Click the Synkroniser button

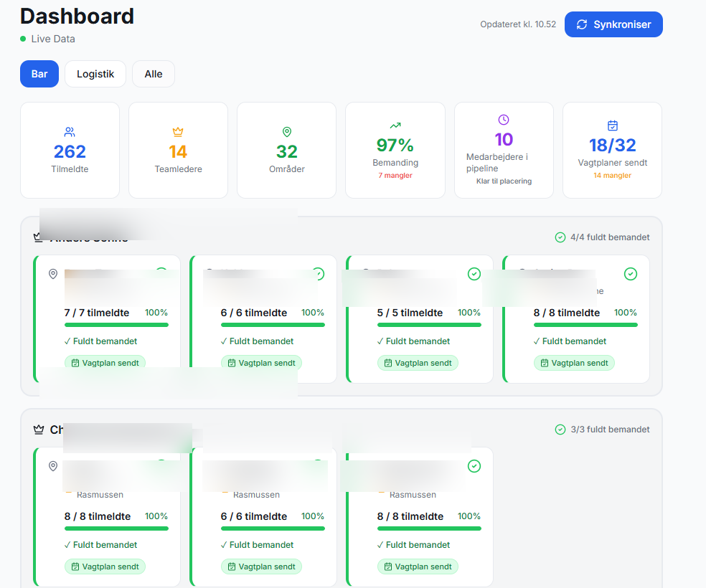(x=613, y=24)
